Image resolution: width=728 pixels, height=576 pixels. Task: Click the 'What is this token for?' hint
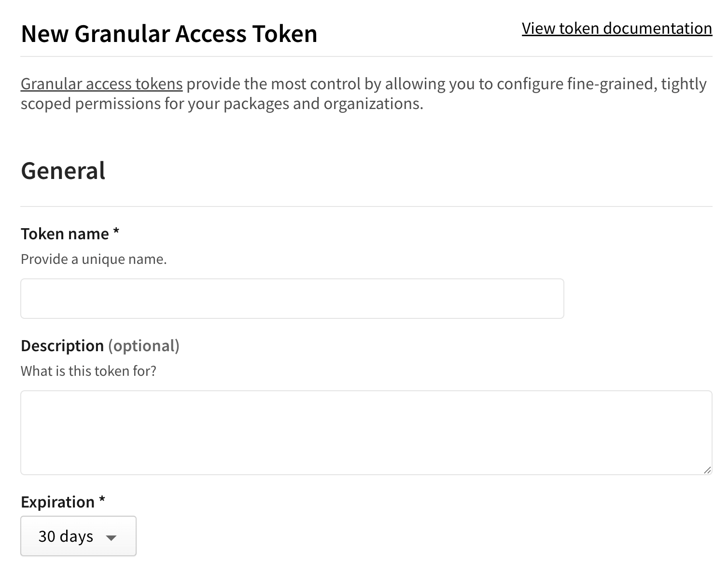[x=88, y=371]
